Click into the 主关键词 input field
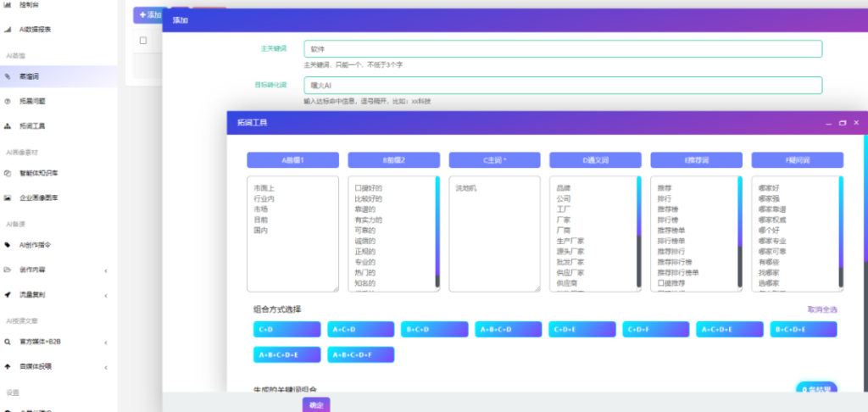868x412 pixels. pyautogui.click(x=563, y=49)
